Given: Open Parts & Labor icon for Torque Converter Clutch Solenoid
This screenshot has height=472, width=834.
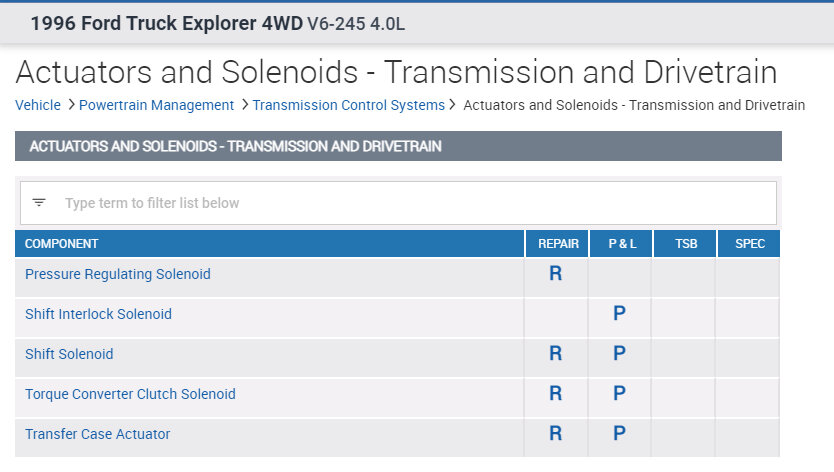Looking at the screenshot, I should (x=620, y=394).
